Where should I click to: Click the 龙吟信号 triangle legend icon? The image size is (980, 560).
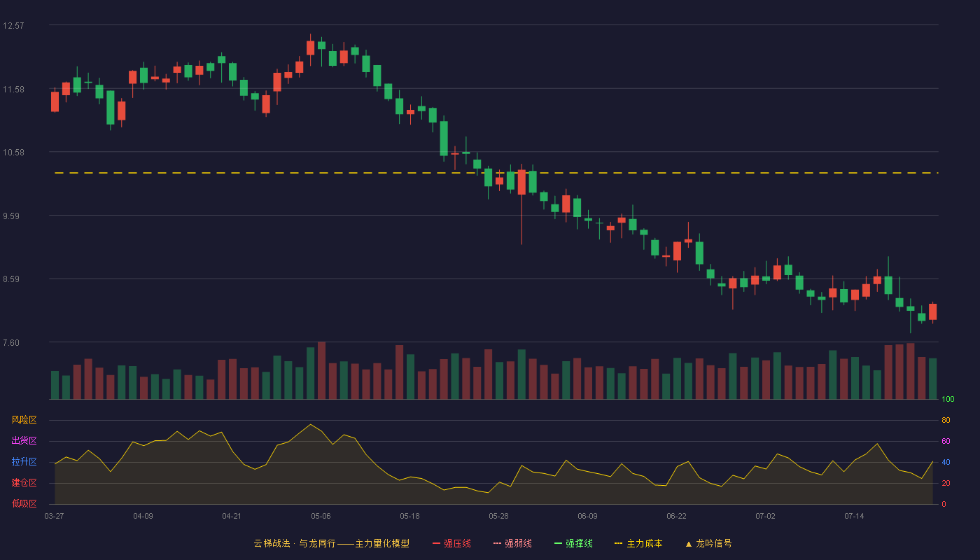tap(688, 543)
